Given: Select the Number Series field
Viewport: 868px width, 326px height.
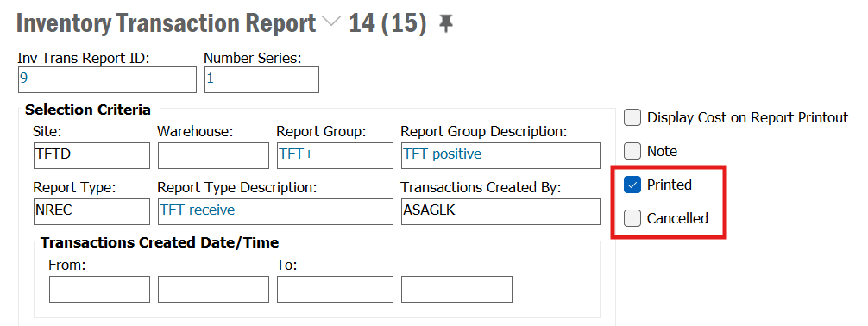Looking at the screenshot, I should (x=261, y=79).
